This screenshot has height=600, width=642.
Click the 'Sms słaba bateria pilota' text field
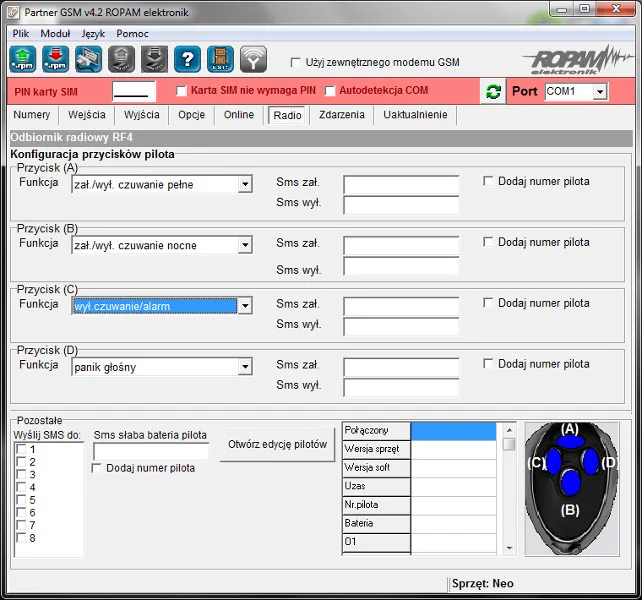click(151, 451)
